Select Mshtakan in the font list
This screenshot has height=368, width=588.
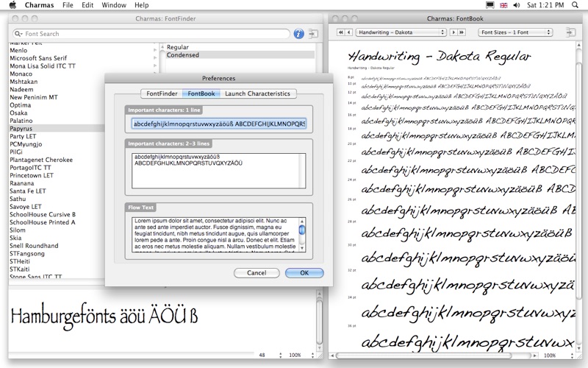[x=24, y=82]
